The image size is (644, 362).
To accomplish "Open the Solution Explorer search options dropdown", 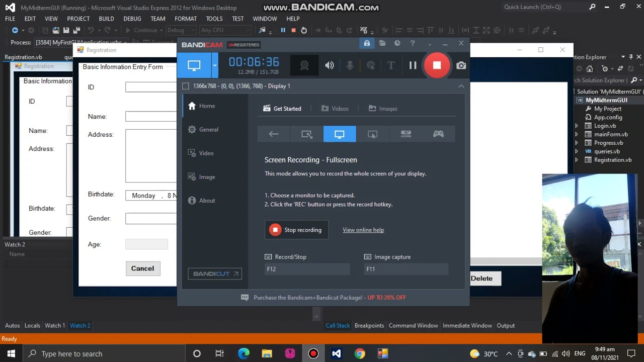I will point(639,80).
